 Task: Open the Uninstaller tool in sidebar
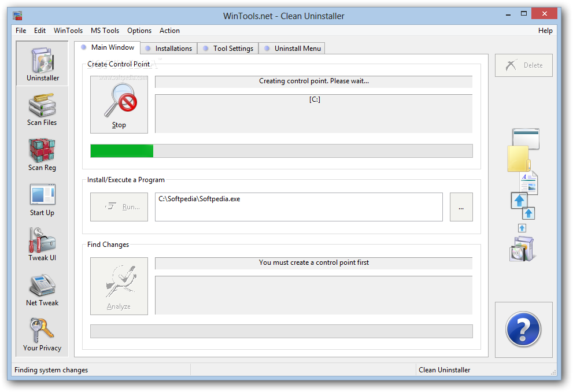[42, 64]
